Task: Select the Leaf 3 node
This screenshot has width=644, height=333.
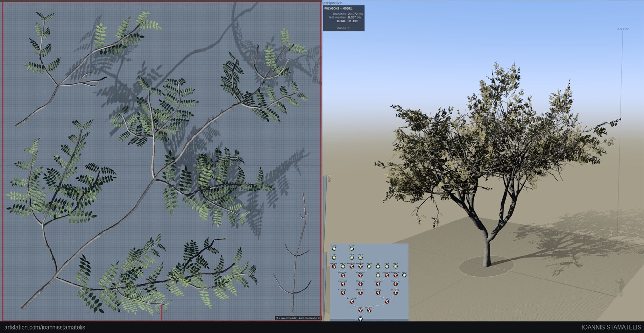Action: point(395,266)
